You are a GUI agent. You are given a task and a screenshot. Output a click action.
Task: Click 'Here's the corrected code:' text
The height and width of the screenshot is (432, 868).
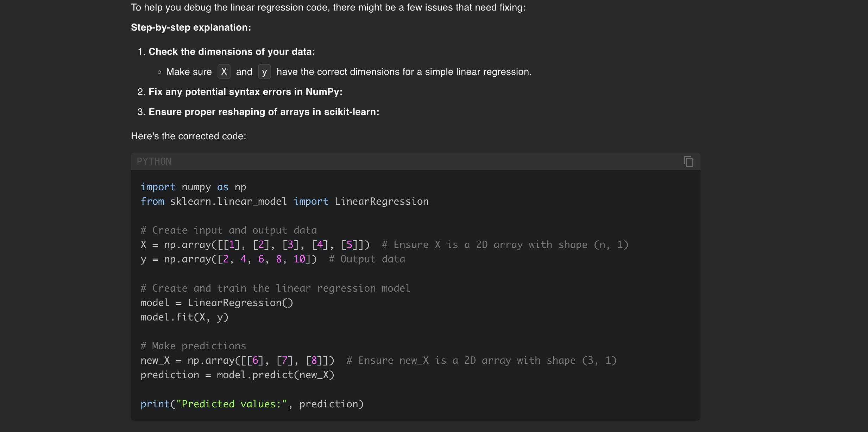[x=188, y=136]
